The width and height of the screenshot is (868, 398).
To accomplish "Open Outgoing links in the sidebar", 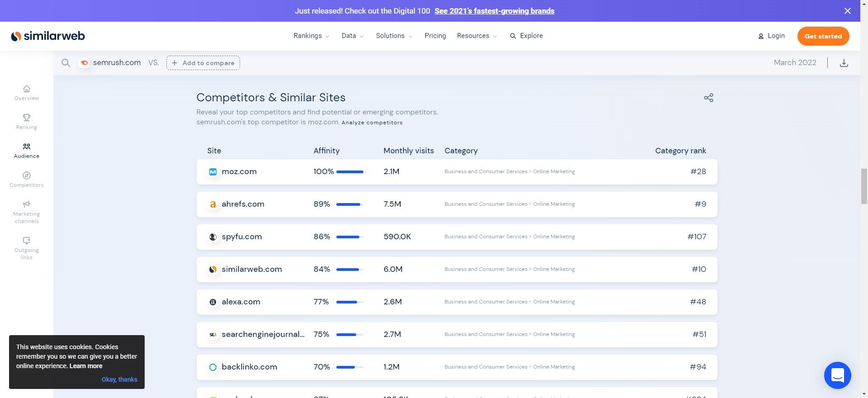I will click(27, 248).
